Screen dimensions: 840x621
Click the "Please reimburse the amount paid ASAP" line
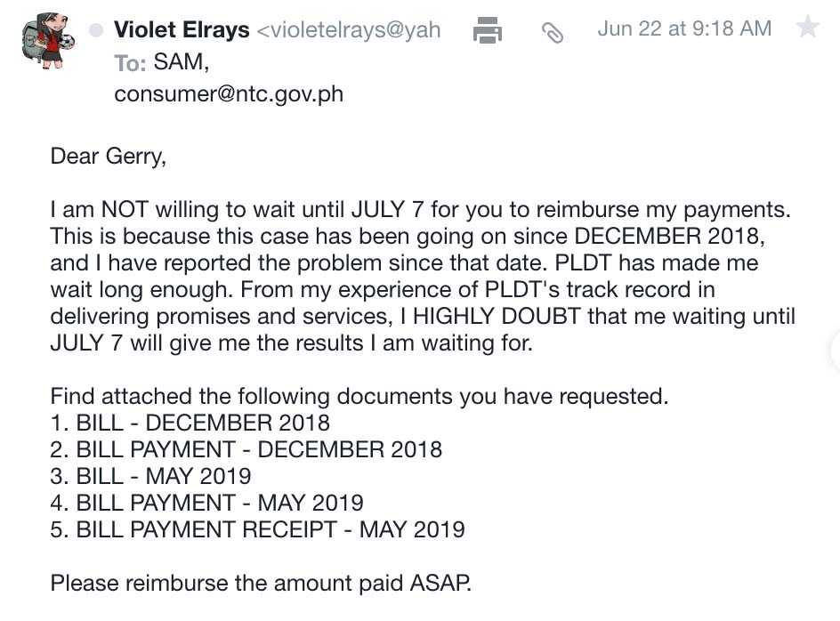click(x=261, y=584)
